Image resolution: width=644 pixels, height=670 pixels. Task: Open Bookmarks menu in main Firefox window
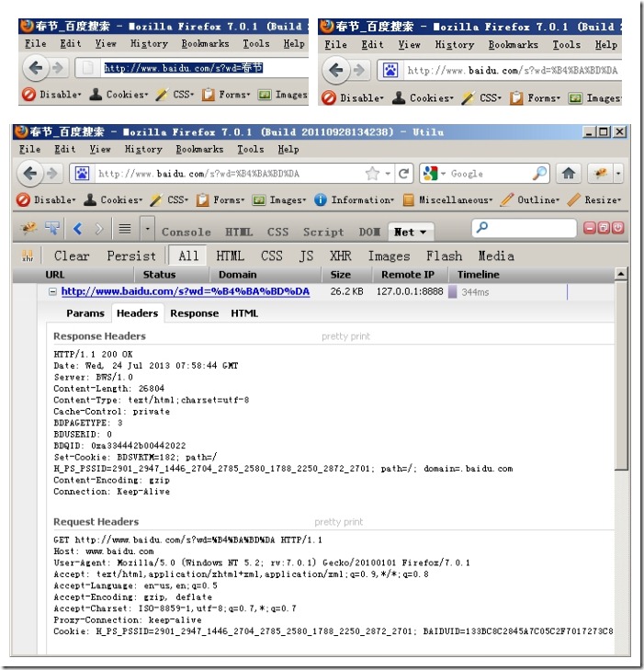pos(199,149)
